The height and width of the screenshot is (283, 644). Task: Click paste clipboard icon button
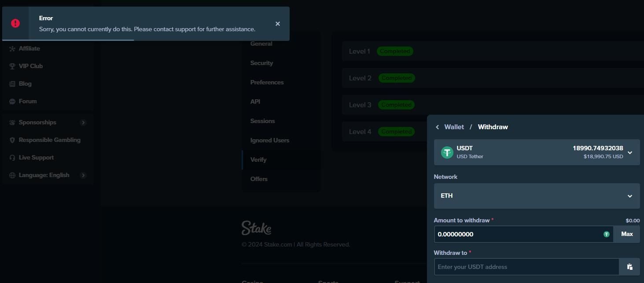tap(630, 267)
